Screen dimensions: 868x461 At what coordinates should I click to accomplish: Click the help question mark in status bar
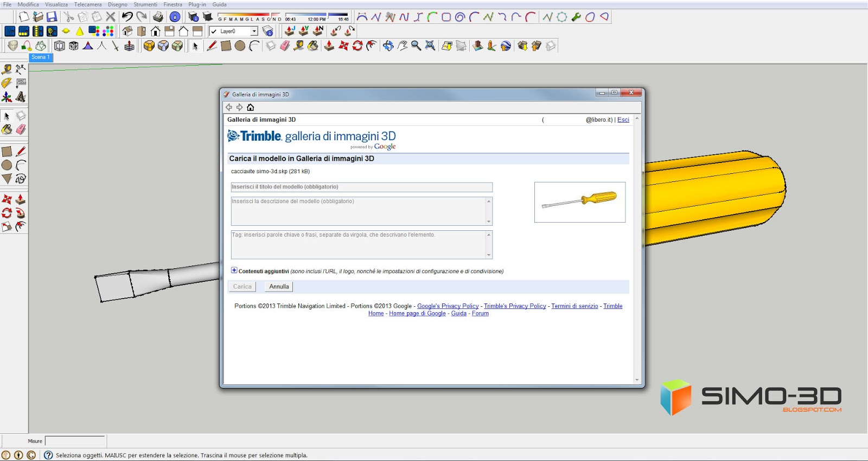pyautogui.click(x=48, y=455)
